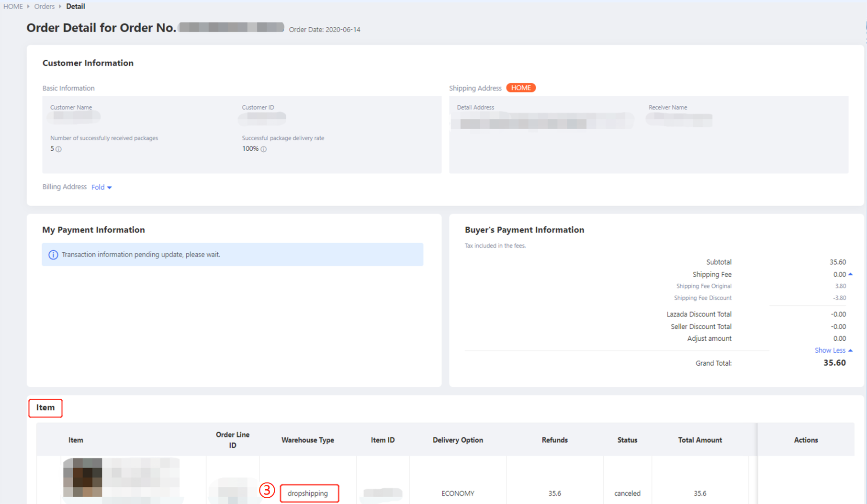Click the canceled status value
This screenshot has width=867, height=504.
[627, 493]
